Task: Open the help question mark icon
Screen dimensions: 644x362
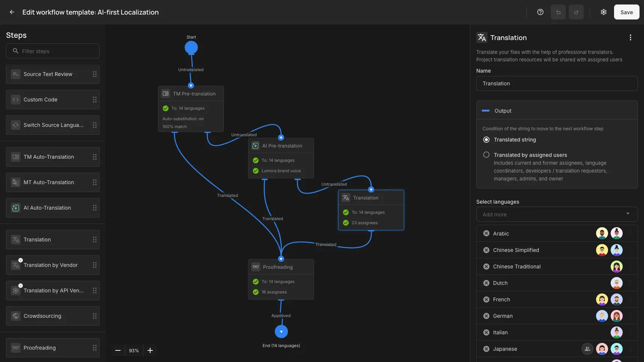Action: click(x=540, y=12)
